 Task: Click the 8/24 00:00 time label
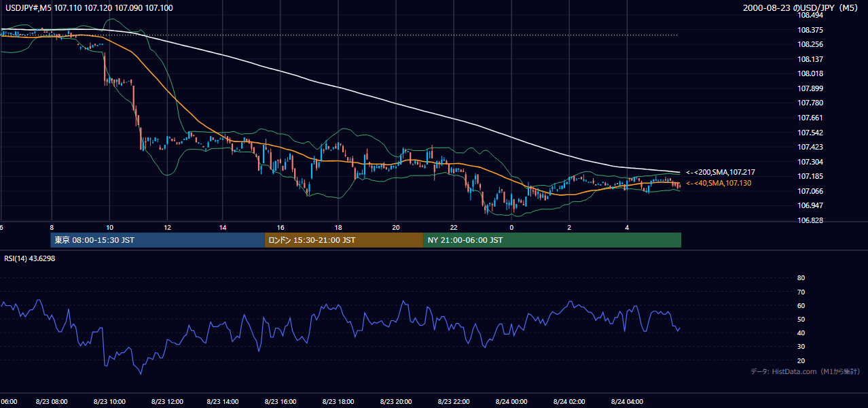511,402
